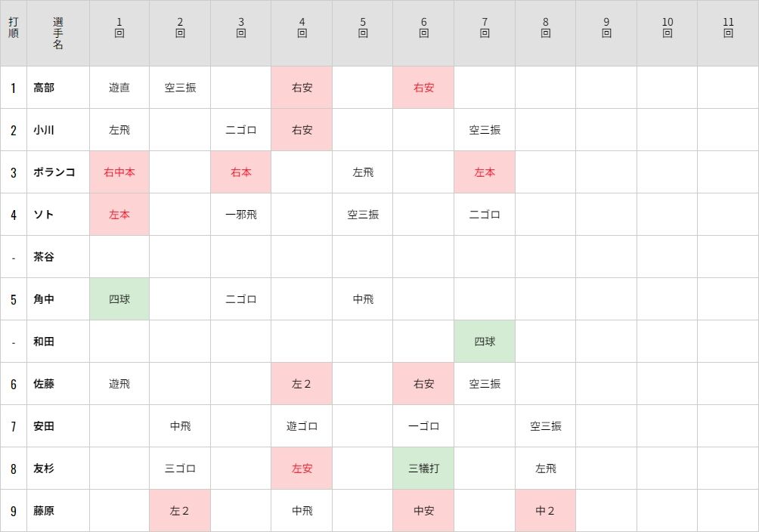This screenshot has height=532, width=759.
Task: Select 安田's 遊ゴロ in 4th inning
Action: coord(302,426)
